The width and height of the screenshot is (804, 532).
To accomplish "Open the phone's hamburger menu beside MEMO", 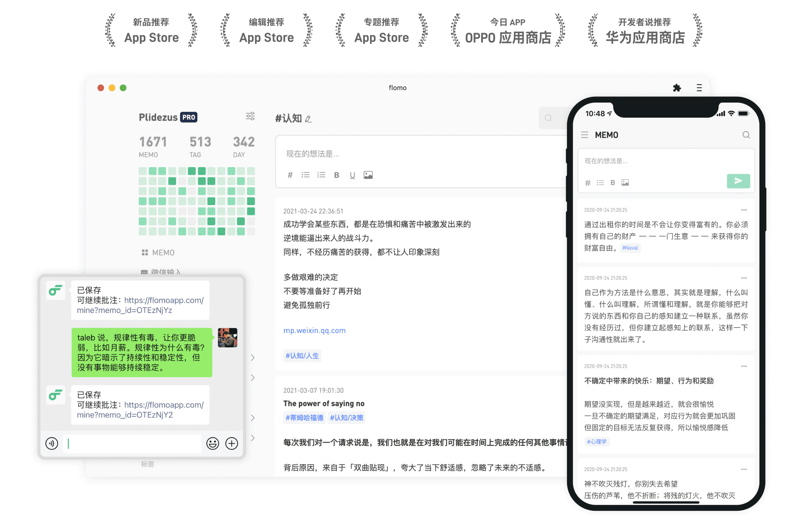I will coord(585,135).
